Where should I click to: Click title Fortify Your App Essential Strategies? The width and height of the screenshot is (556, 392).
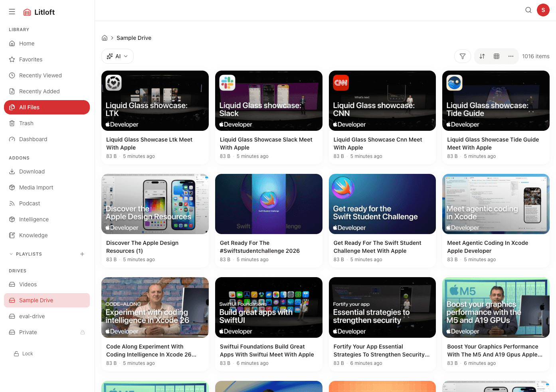pos(382,351)
